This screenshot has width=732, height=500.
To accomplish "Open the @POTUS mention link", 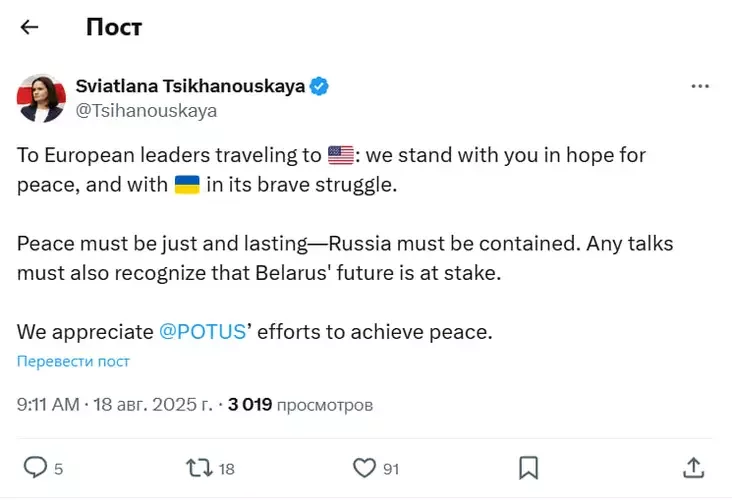I will click(202, 332).
